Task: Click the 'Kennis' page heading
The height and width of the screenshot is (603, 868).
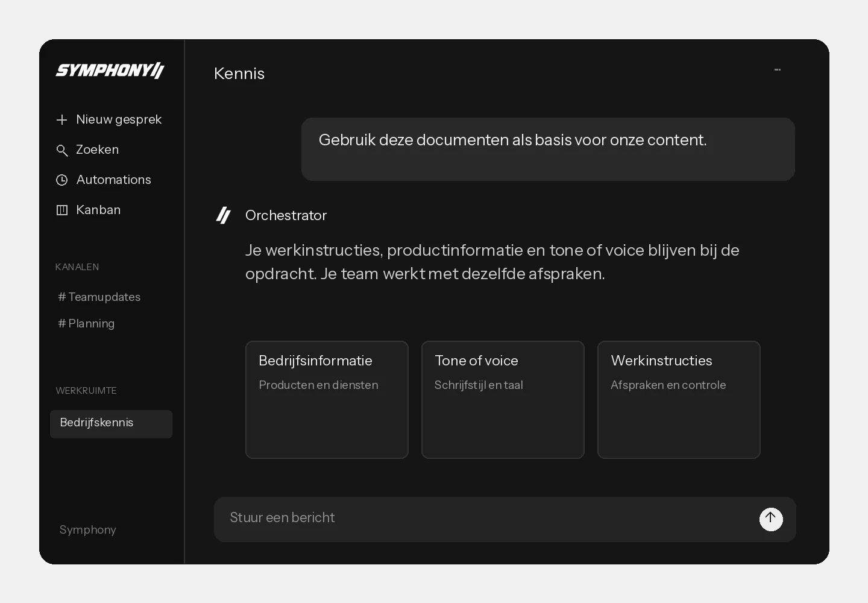Action: pyautogui.click(x=239, y=74)
